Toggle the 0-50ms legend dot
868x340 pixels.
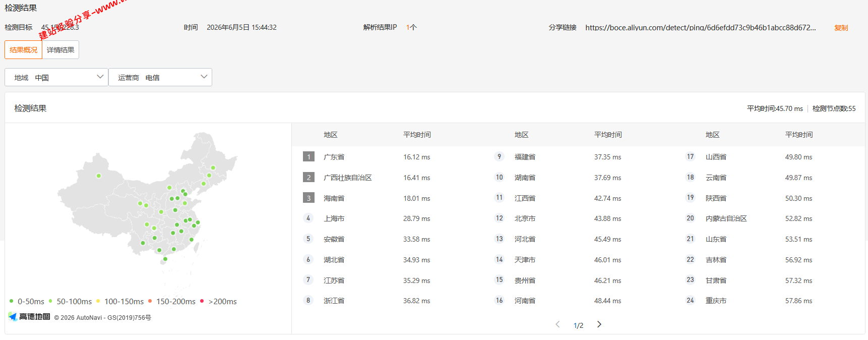pyautogui.click(x=11, y=301)
